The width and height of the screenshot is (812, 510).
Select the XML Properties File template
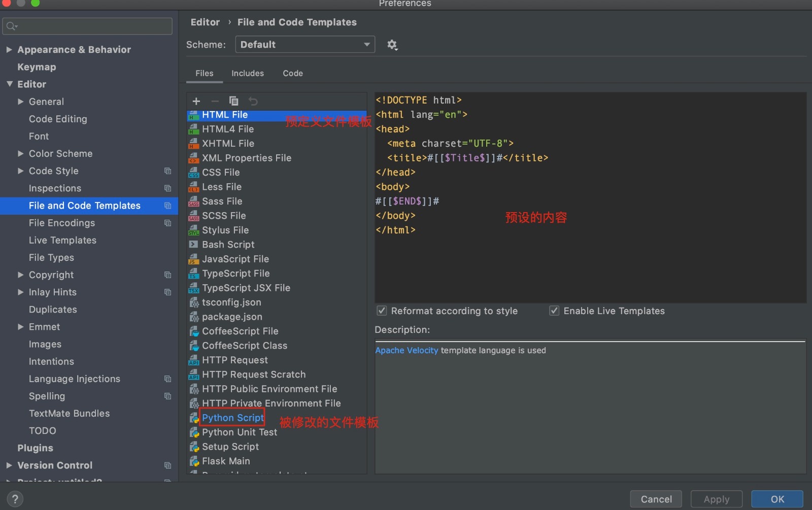tap(247, 158)
